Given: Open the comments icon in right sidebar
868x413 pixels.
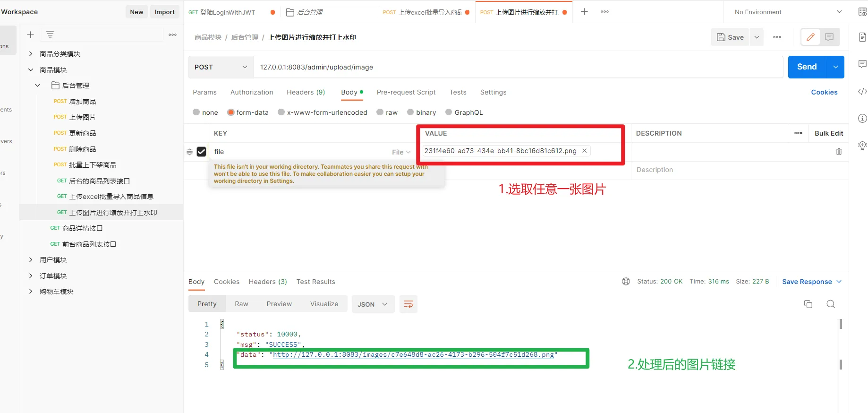Looking at the screenshot, I should (x=862, y=64).
